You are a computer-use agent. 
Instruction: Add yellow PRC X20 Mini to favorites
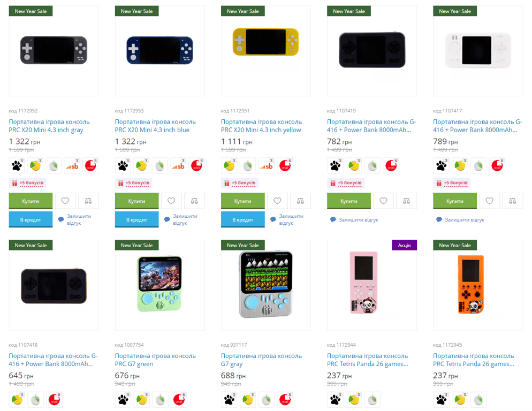click(x=277, y=201)
